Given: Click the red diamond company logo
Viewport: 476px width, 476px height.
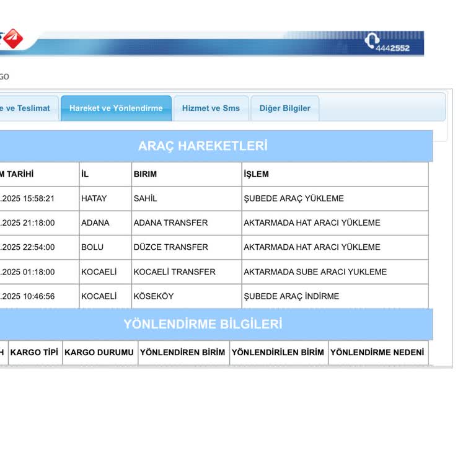Looking at the screenshot, I should (13, 38).
